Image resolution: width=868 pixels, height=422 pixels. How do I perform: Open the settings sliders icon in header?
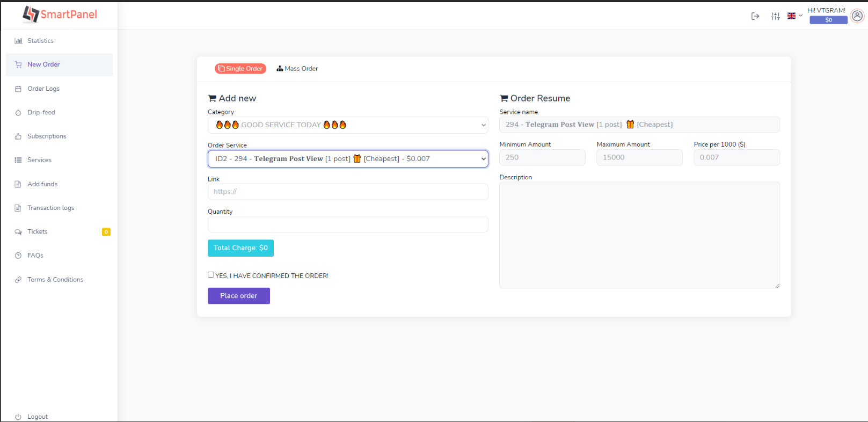pos(775,16)
